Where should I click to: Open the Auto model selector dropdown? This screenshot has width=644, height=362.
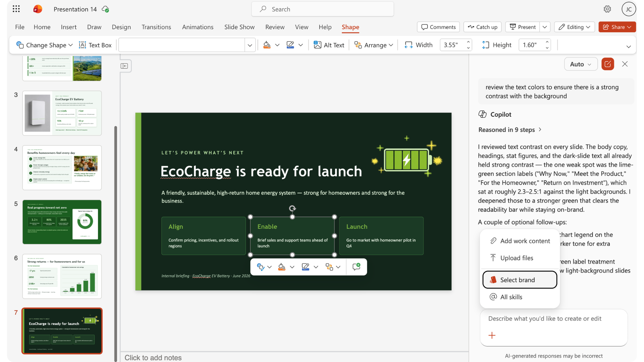pos(581,64)
